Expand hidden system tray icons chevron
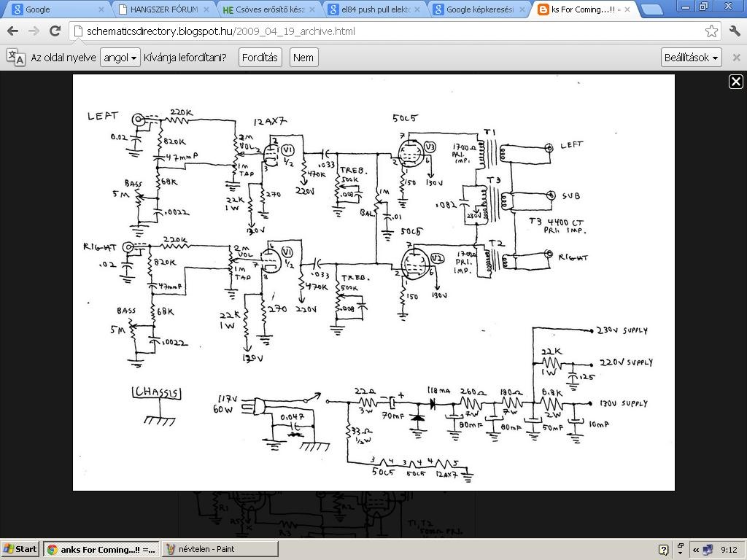 696,550
